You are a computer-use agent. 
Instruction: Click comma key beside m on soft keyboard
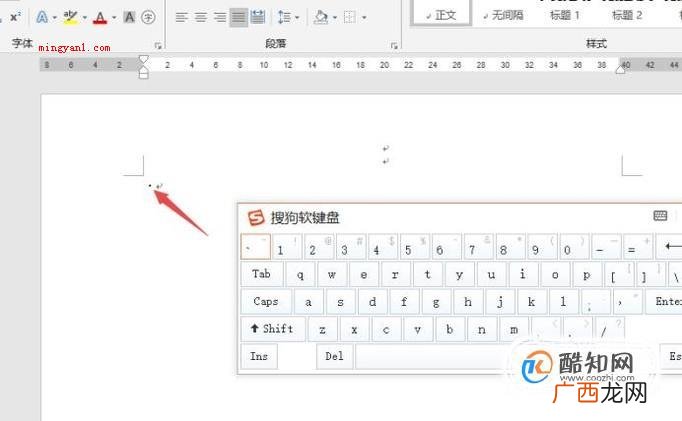pyautogui.click(x=545, y=329)
